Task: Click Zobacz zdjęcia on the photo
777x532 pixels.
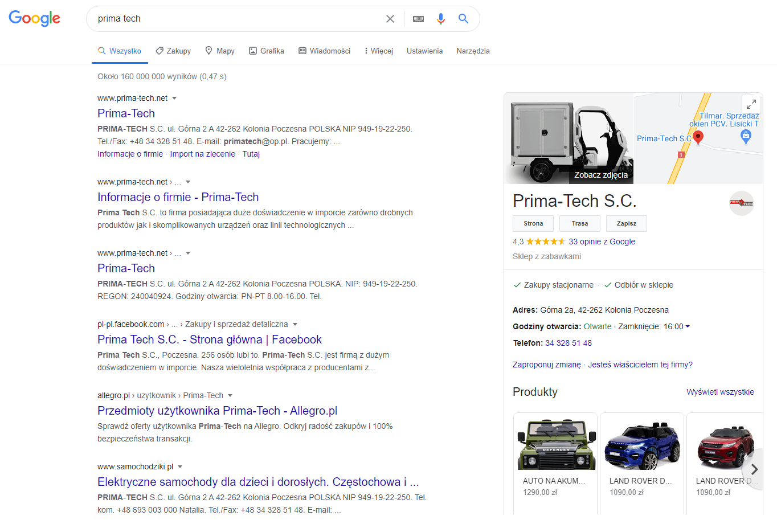Action: pos(601,175)
